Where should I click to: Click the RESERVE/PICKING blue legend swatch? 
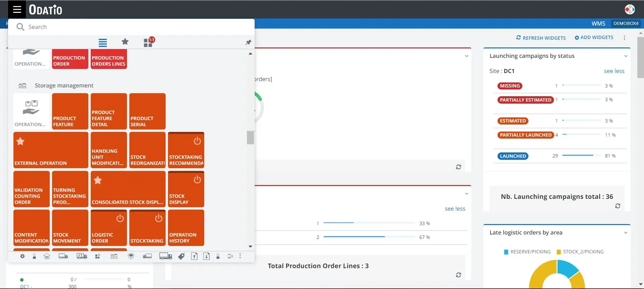pyautogui.click(x=506, y=252)
